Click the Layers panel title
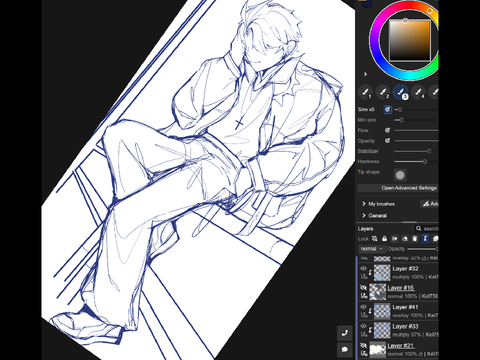Screen dimensions: 480x360 tap(366, 229)
